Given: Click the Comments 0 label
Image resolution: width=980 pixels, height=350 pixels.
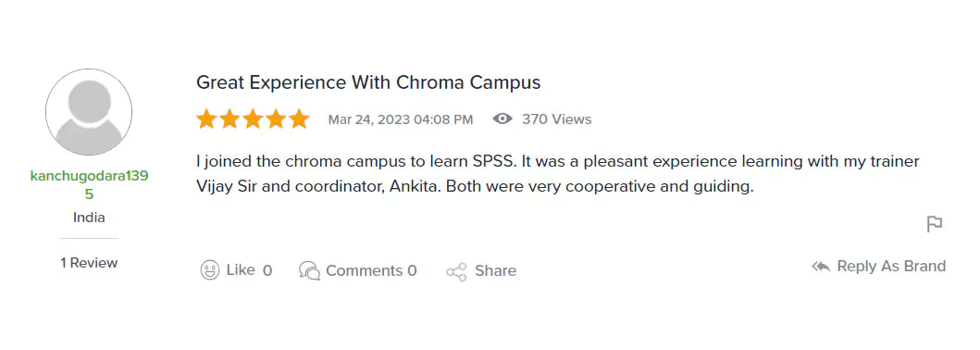Looking at the screenshot, I should [371, 270].
